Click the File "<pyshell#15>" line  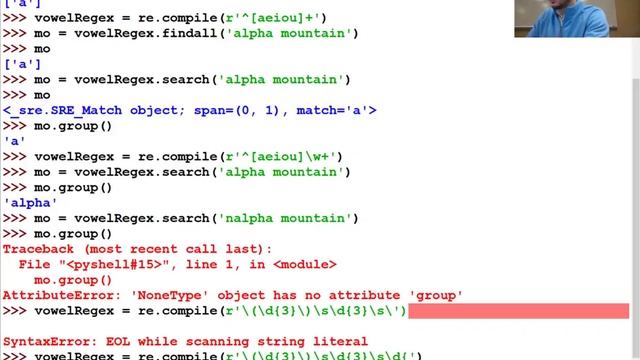(178, 264)
